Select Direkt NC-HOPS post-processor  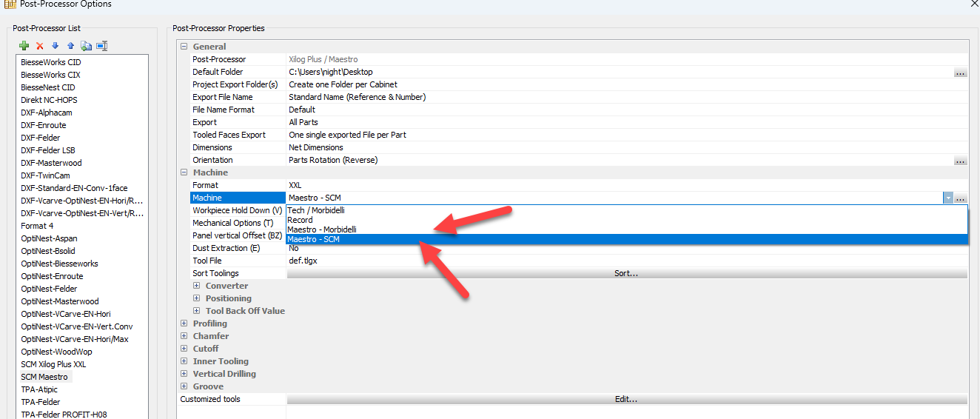point(49,100)
